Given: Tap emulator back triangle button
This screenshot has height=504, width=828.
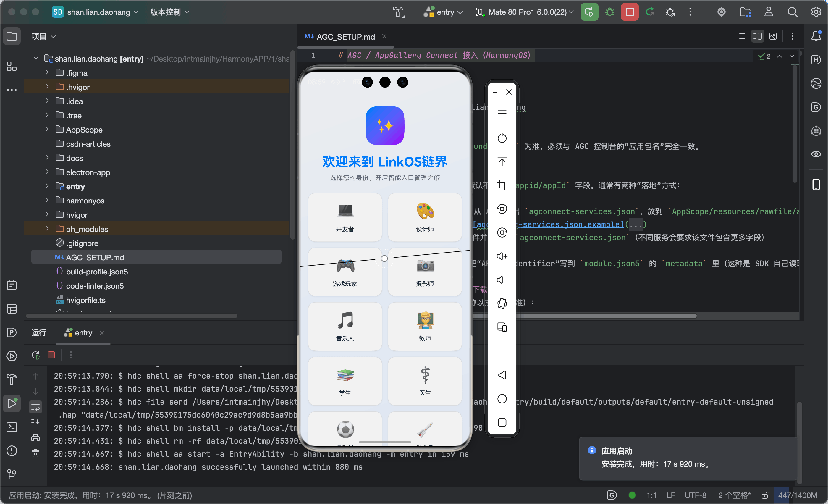Looking at the screenshot, I should [x=502, y=375].
